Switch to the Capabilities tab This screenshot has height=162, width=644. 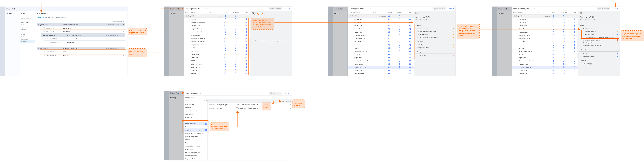pyautogui.click(x=48, y=17)
